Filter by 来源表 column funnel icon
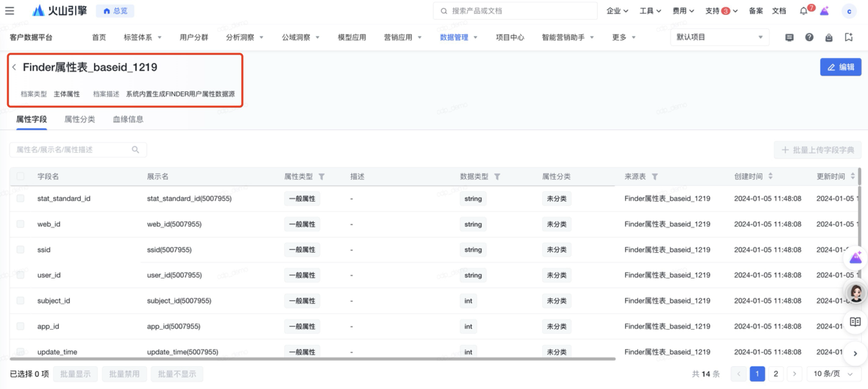This screenshot has width=868, height=389. (x=655, y=177)
